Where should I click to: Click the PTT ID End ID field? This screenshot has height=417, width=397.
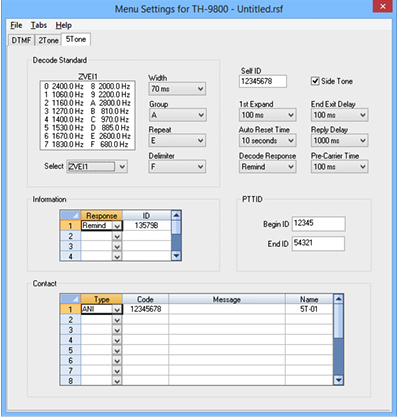pyautogui.click(x=318, y=243)
